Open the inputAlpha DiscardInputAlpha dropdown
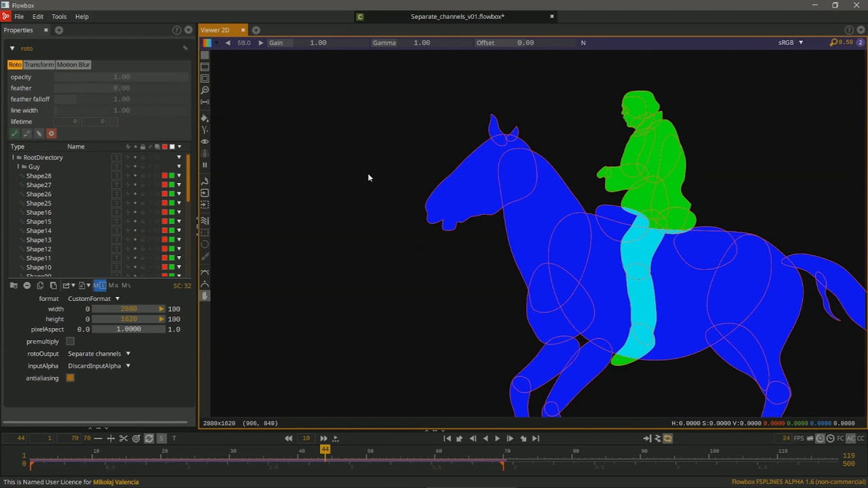The height and width of the screenshot is (488, 868). pyautogui.click(x=99, y=366)
